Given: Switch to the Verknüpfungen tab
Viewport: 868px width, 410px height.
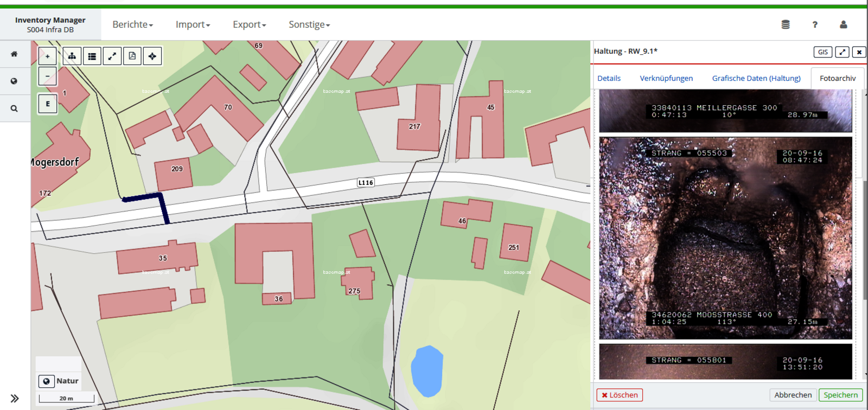Looking at the screenshot, I should (x=666, y=78).
